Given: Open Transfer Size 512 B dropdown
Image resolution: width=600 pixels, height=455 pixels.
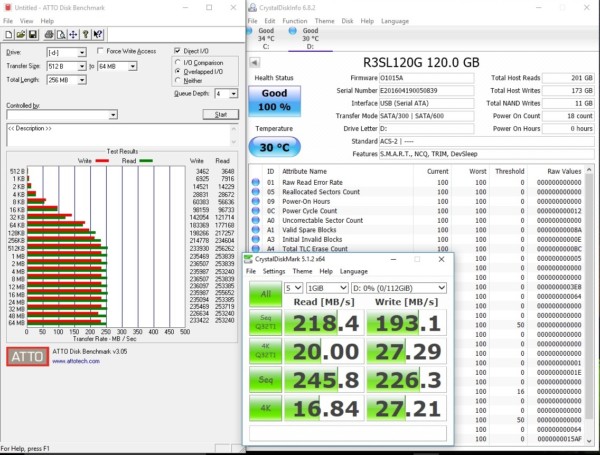Looking at the screenshot, I should (82, 67).
